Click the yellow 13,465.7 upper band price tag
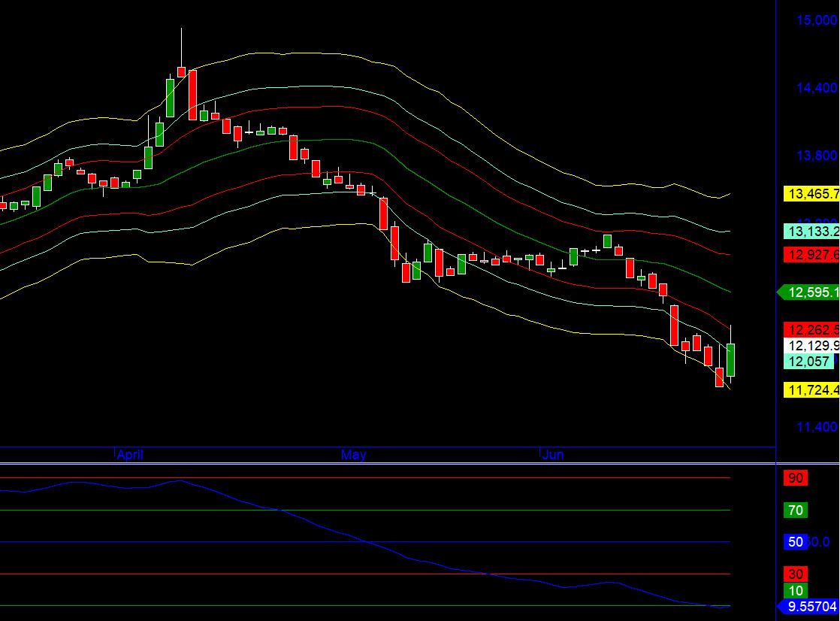Viewport: 840px width, 621px height. [x=811, y=194]
